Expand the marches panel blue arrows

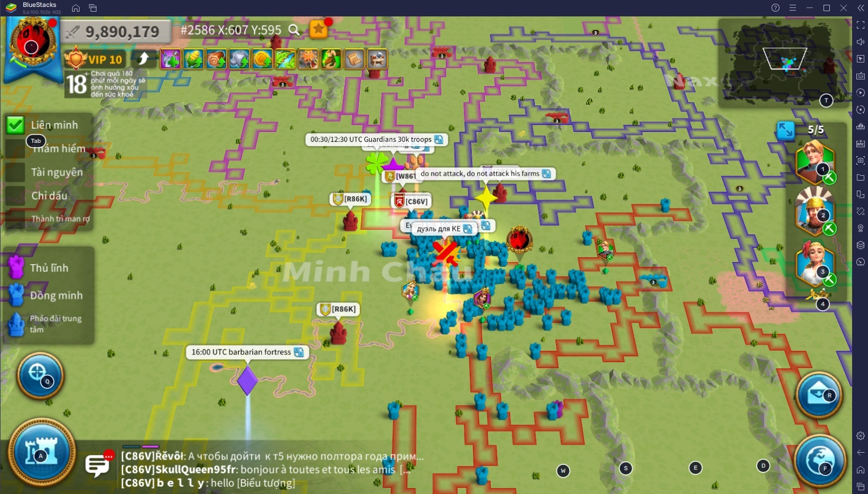pos(785,130)
